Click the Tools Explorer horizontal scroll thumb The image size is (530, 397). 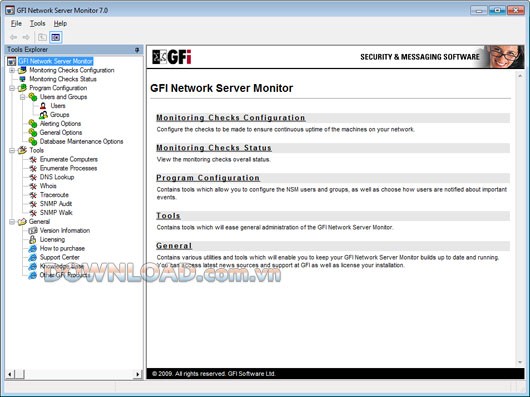19,374
